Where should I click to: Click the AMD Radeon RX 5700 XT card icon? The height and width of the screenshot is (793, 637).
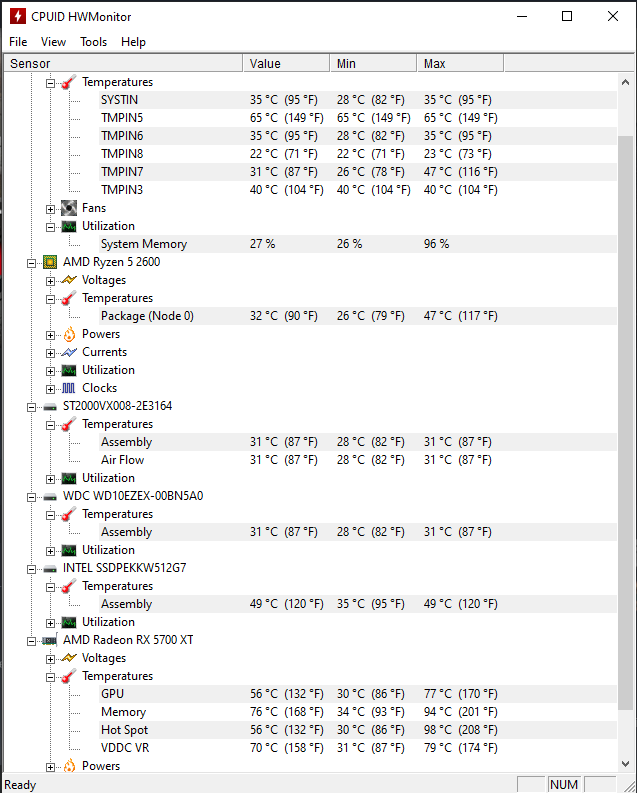(50, 640)
